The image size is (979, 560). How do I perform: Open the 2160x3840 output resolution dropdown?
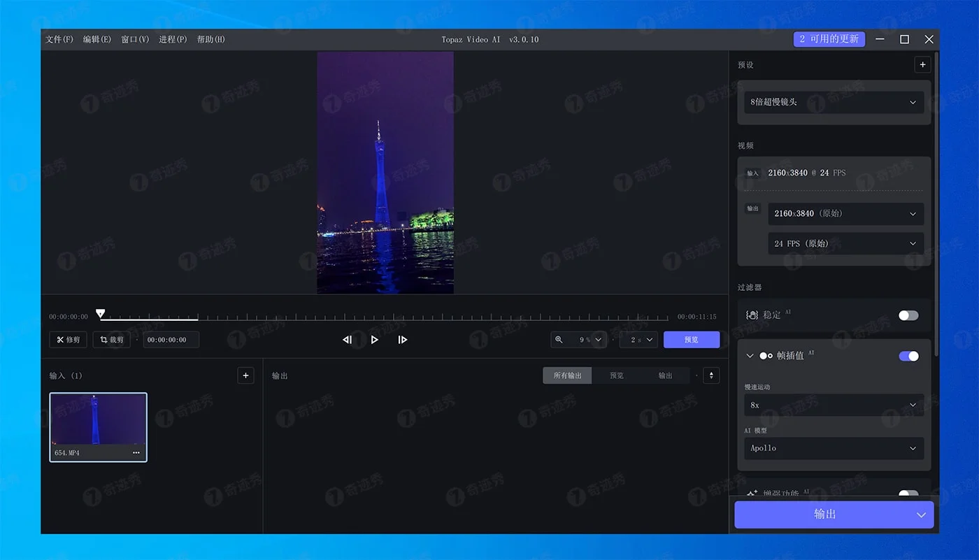(845, 214)
